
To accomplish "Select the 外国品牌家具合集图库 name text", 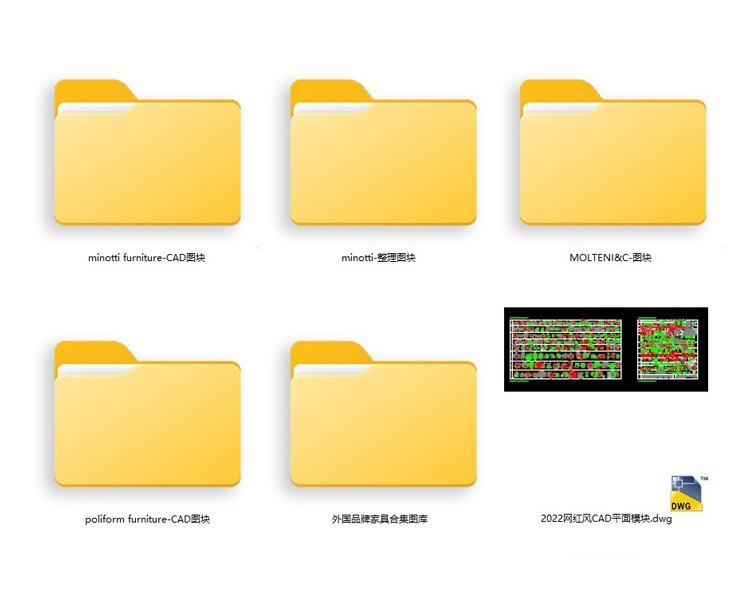I will point(379,519).
